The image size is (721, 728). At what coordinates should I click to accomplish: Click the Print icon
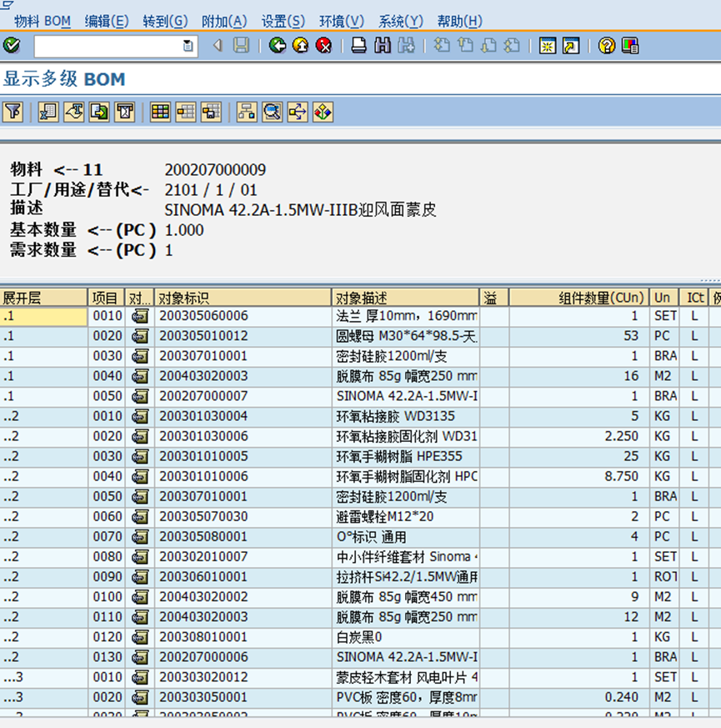(358, 46)
